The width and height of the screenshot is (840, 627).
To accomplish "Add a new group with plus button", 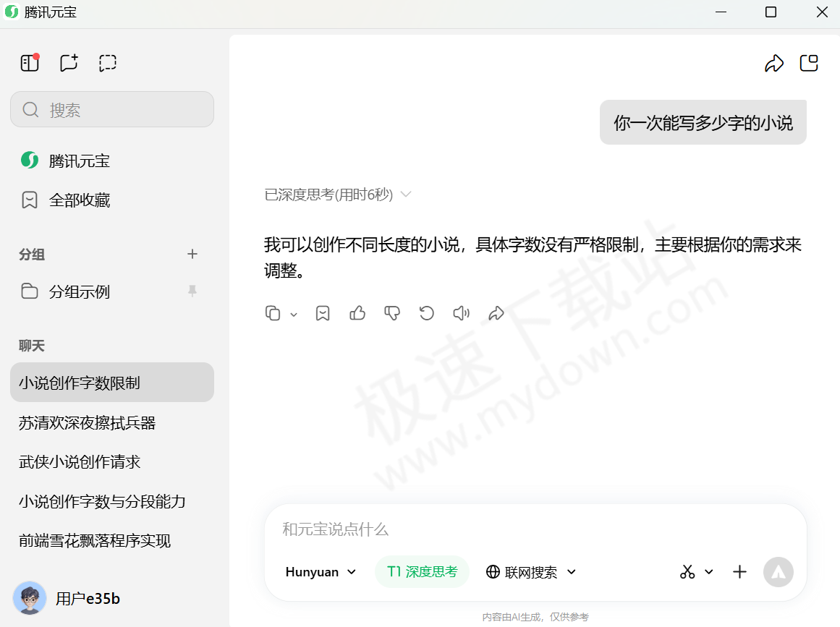I will point(192,254).
